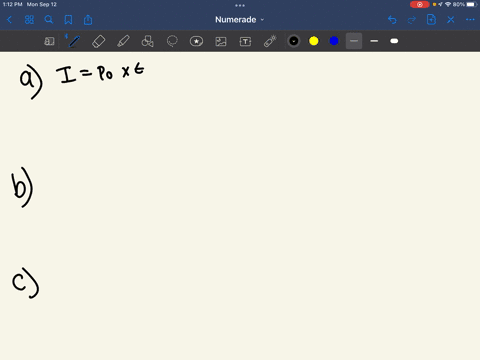Close editing with the X icon

[x=451, y=20]
